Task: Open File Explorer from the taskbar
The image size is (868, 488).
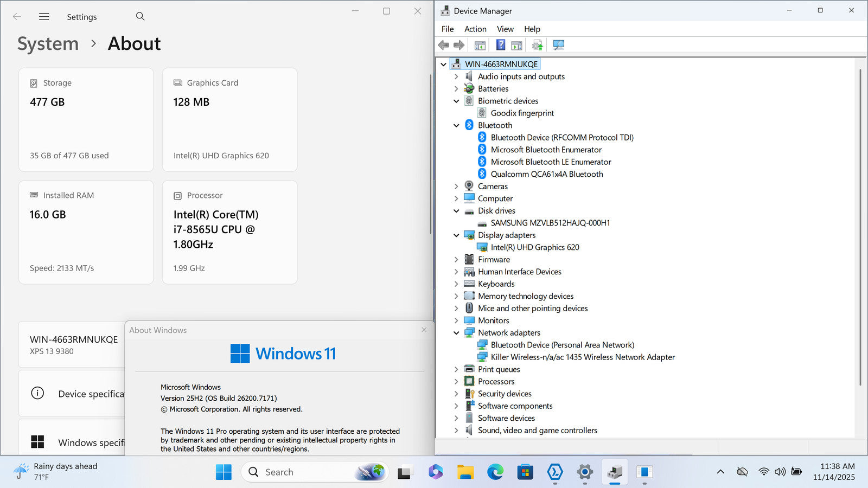Action: point(465,472)
